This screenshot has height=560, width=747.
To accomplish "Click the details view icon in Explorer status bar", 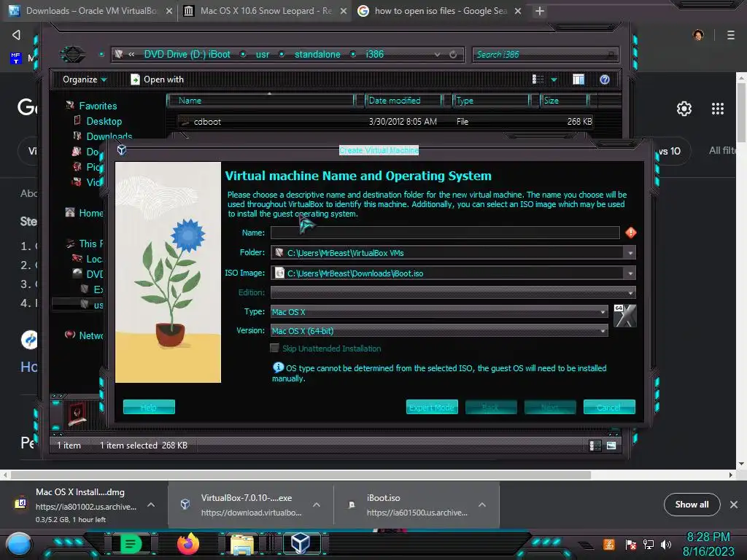I will point(595,446).
